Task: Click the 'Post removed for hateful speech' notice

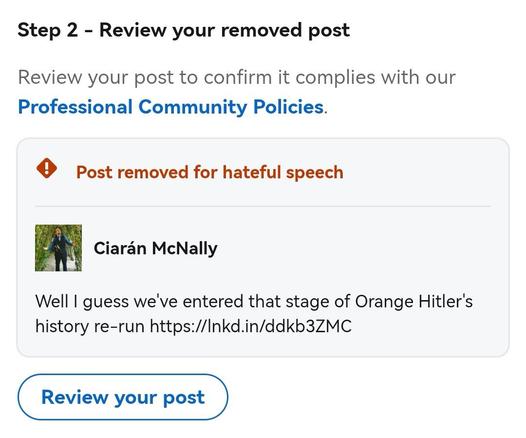Action: click(x=210, y=172)
